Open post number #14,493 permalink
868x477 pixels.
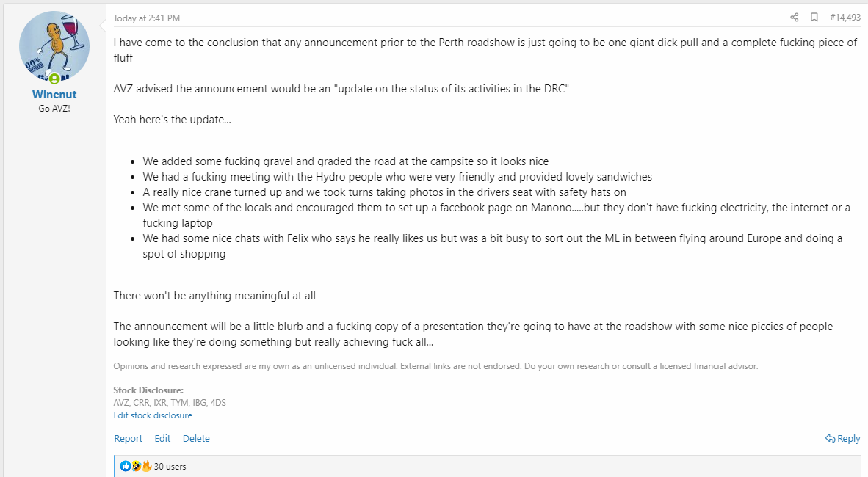pos(845,18)
